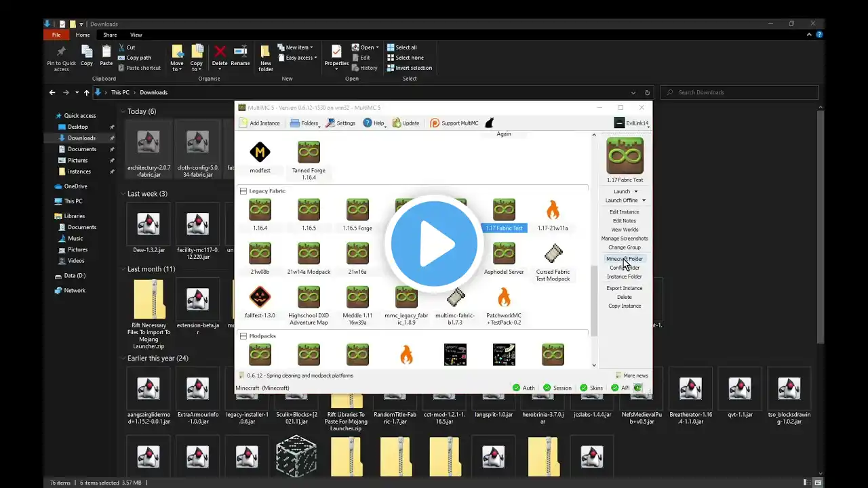Click Export Instance

coord(625,288)
